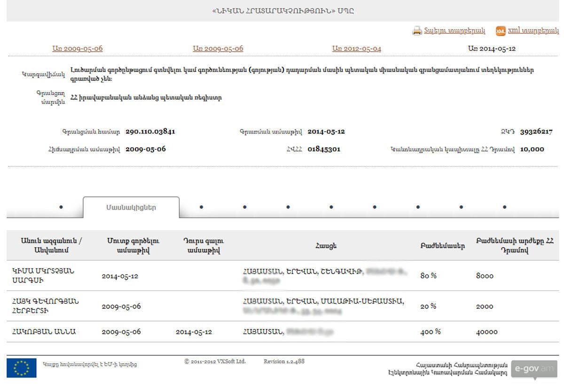Open the second Առ 2009-05-06 version link
The width and height of the screenshot is (564, 392).
coord(218,48)
